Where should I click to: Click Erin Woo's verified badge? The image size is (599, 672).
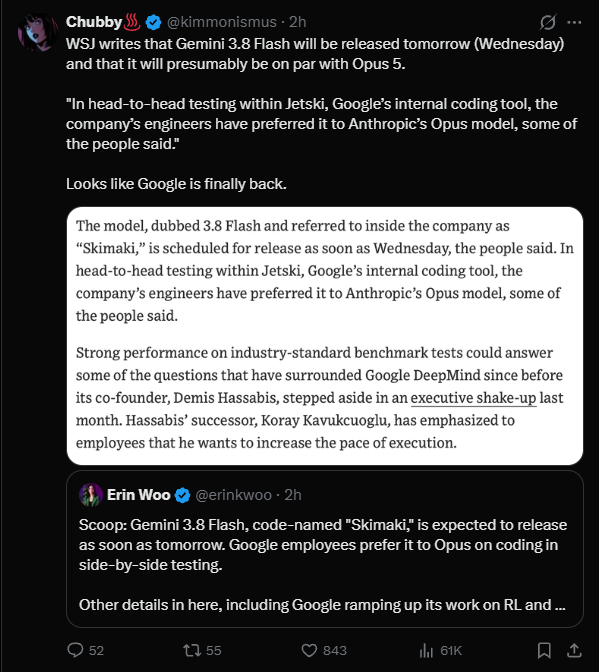183,495
